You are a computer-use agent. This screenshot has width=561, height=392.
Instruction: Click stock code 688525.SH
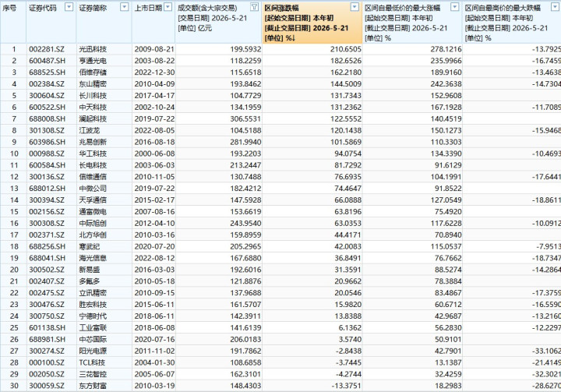point(48,72)
